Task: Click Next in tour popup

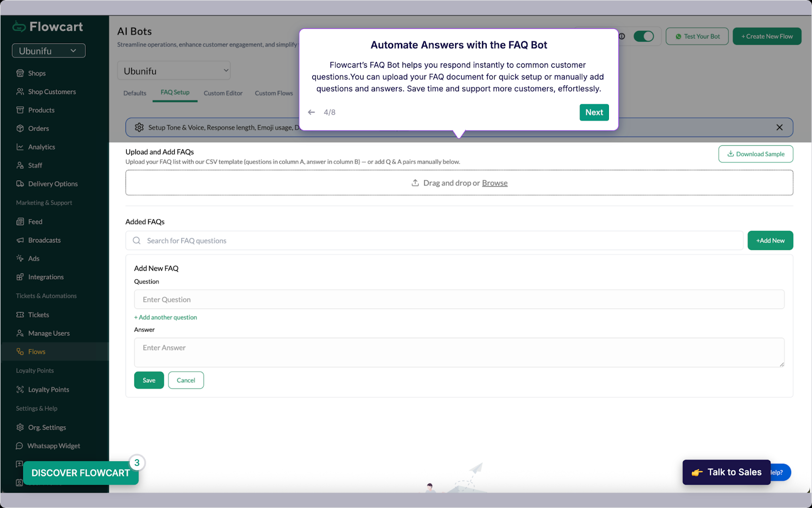Action: click(x=594, y=112)
